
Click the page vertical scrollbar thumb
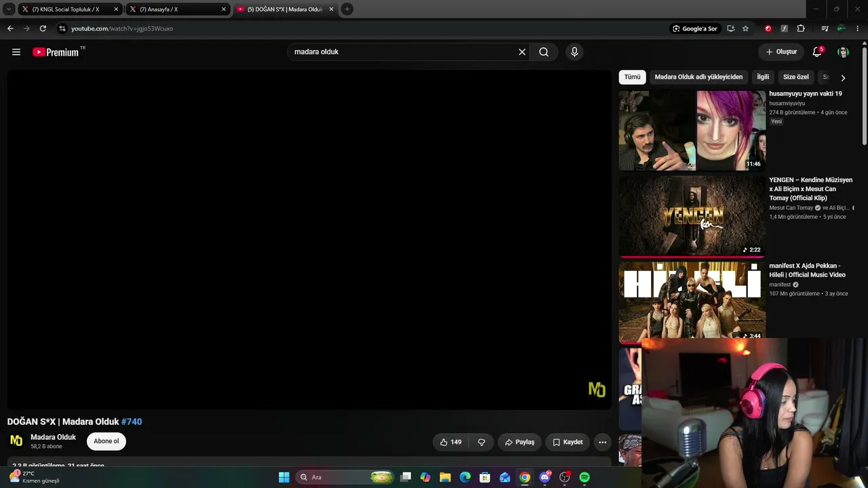tap(864, 95)
